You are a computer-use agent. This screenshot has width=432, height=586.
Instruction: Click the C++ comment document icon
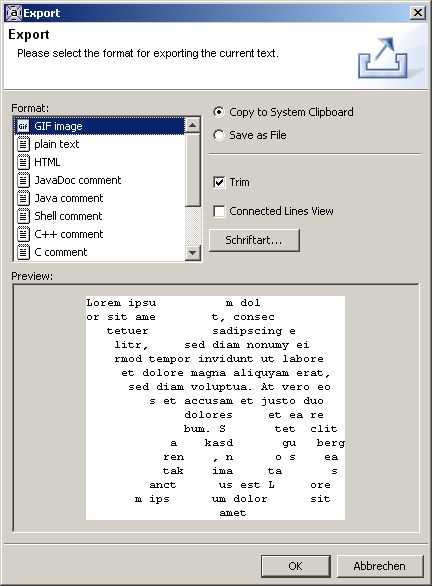(x=23, y=234)
